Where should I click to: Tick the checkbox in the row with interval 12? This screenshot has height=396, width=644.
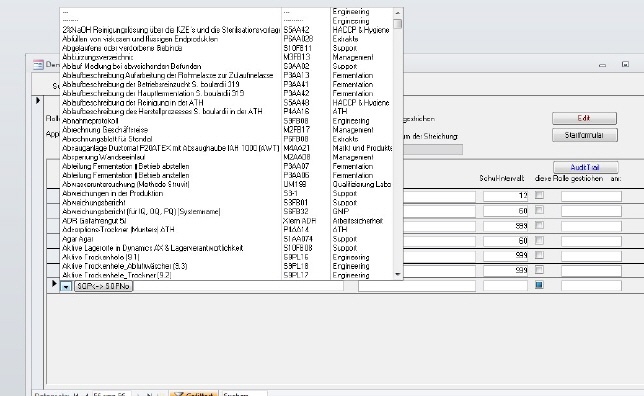539,196
